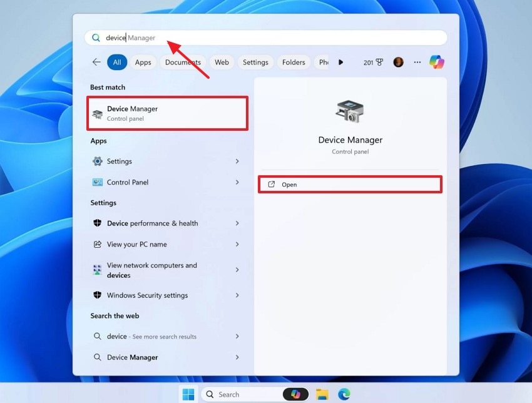Expand Control Panel result chevron
Viewport: 532px width, 403px height.
(x=237, y=182)
